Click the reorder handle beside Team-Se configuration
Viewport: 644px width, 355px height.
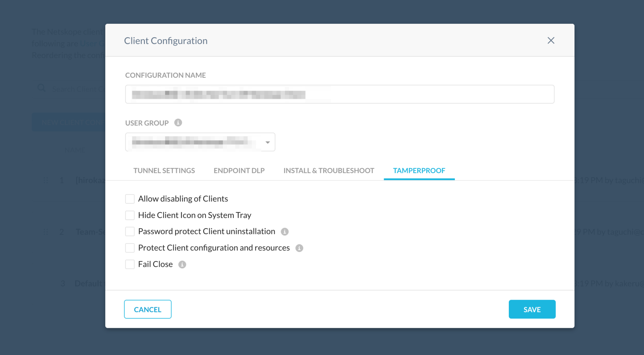pos(46,232)
